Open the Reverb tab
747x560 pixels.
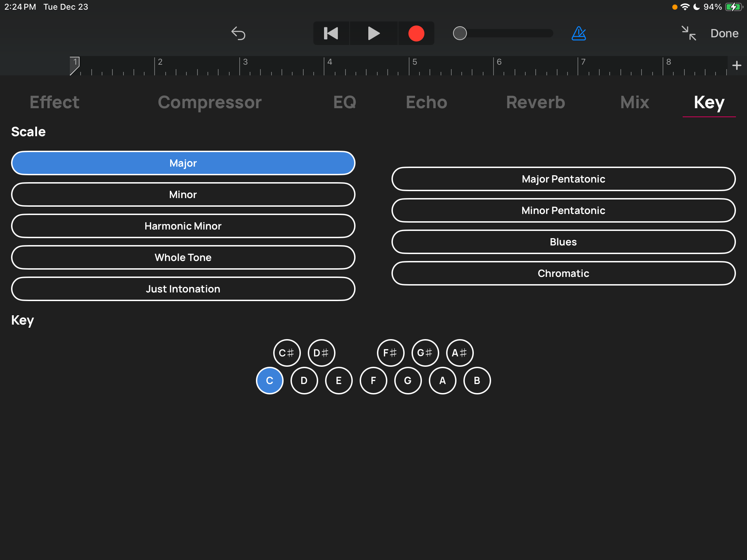coord(535,102)
